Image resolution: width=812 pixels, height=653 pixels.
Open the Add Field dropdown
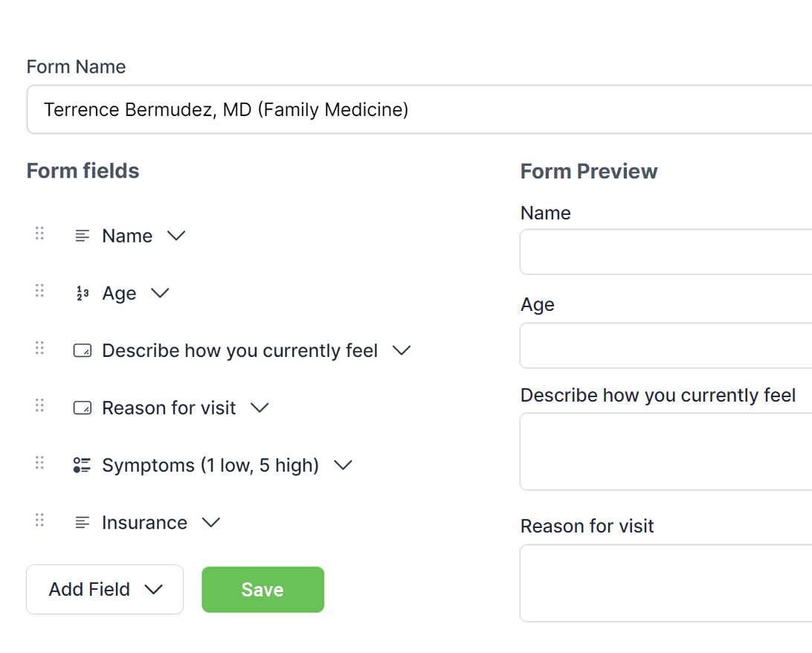click(105, 589)
